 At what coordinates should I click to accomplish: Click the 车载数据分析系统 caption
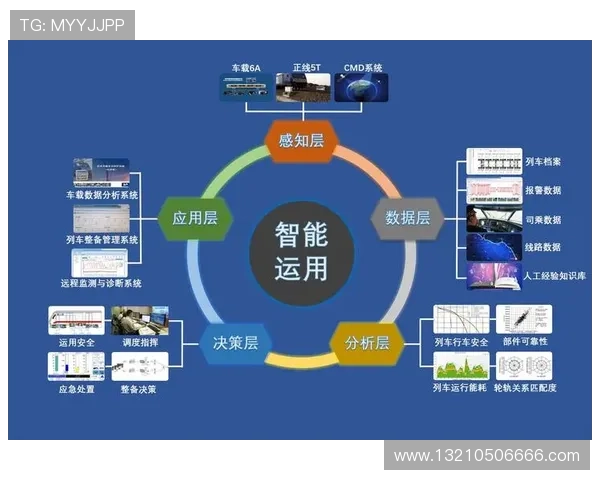(x=102, y=195)
